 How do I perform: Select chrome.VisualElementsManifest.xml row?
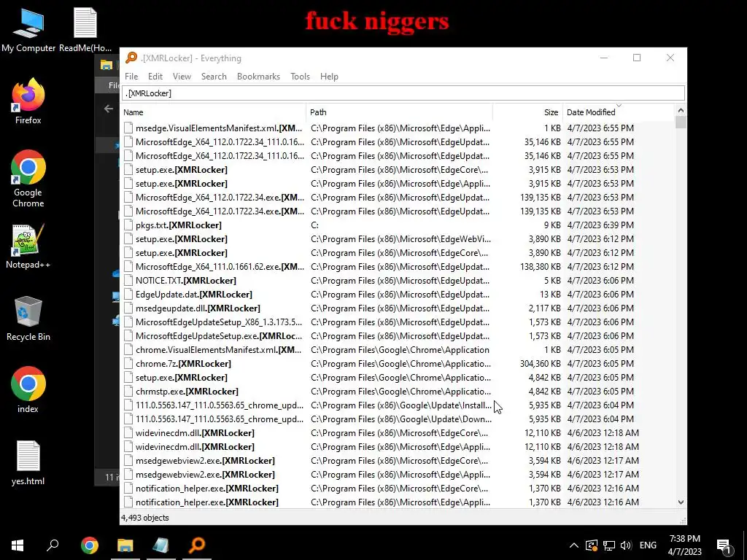tap(398, 349)
